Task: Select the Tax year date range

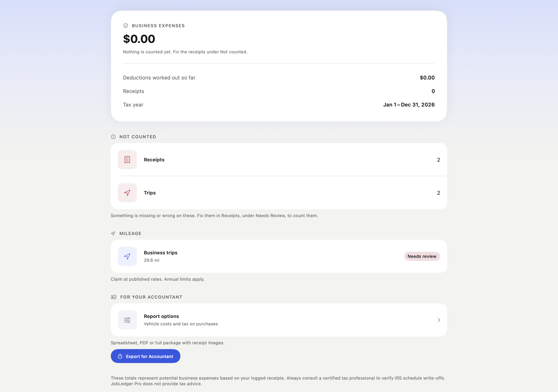Action: [409, 105]
